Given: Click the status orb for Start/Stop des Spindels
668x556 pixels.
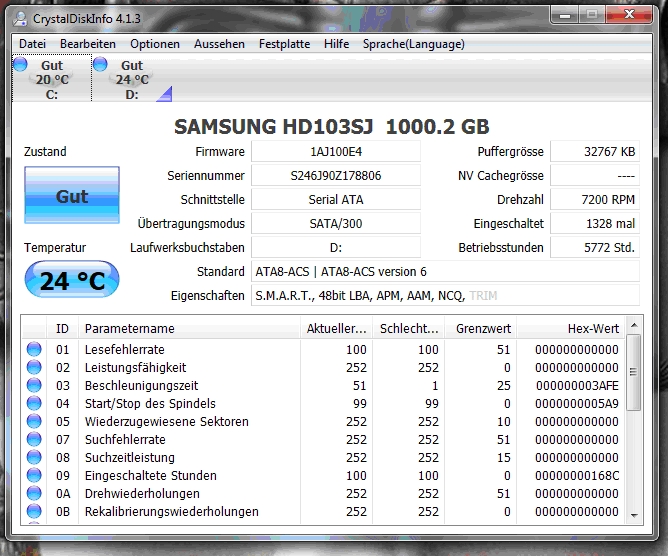Looking at the screenshot, I should coord(34,403).
